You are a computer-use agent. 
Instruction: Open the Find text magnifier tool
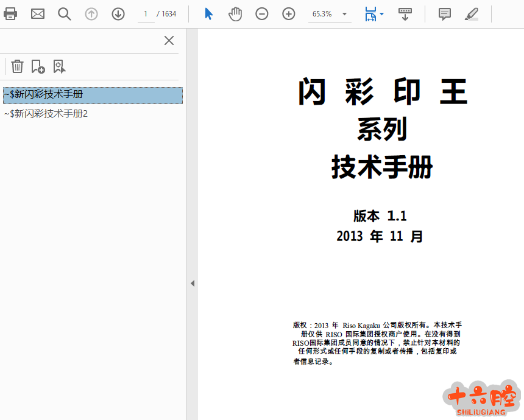click(65, 13)
